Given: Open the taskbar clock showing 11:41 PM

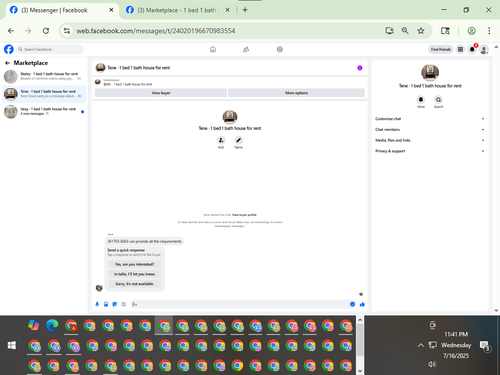Looking at the screenshot, I should click(456, 345).
